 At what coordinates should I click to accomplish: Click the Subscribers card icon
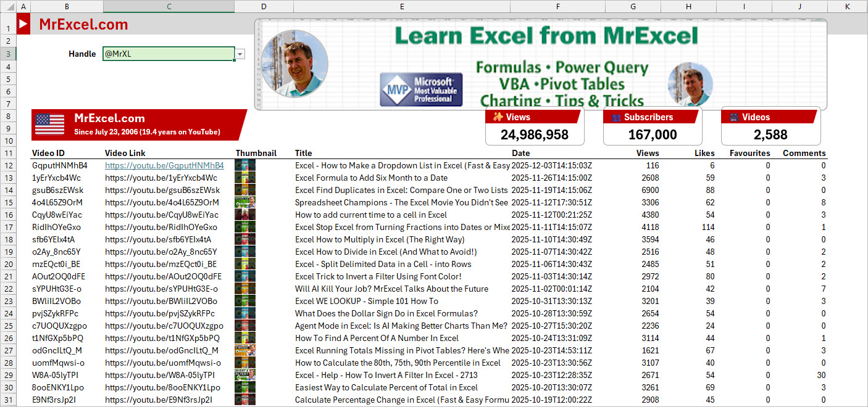coord(616,117)
